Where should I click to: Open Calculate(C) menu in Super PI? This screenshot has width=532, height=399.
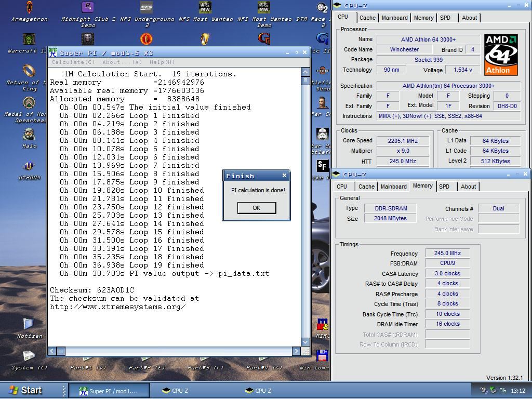[73, 62]
